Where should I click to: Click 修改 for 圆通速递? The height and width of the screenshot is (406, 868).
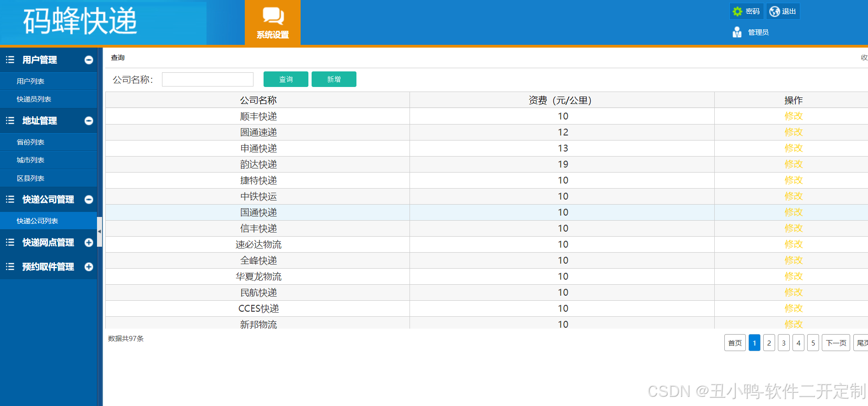coord(794,132)
